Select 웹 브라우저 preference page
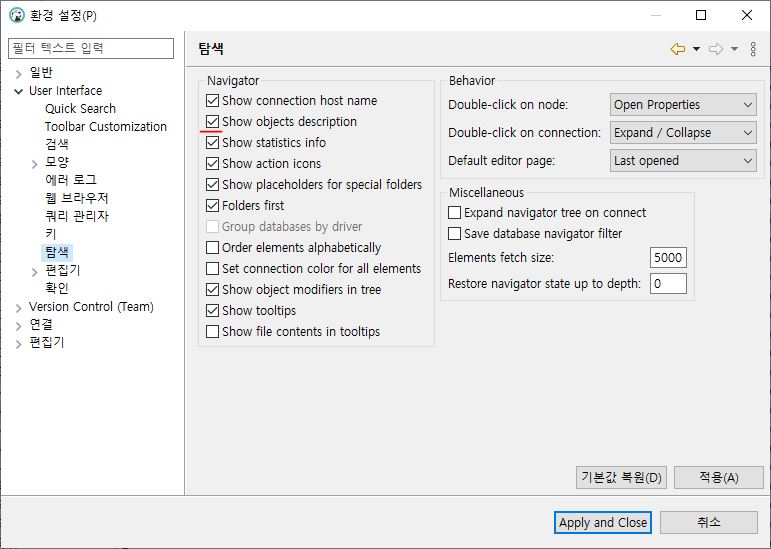The height and width of the screenshot is (549, 771). click(77, 198)
